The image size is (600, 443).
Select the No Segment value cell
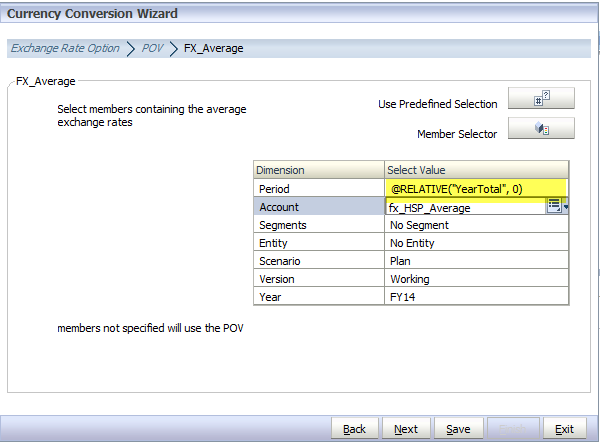(x=476, y=225)
